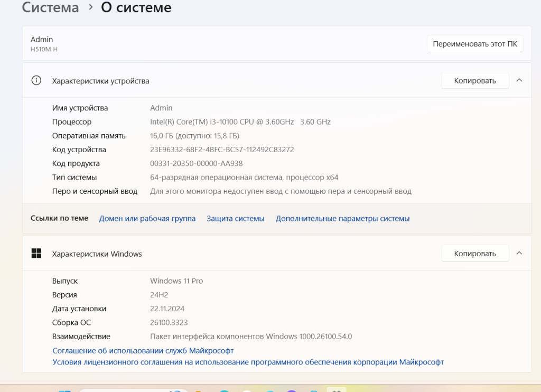Collapse the Характеристики Windows section chevron
Screen dimensions: 541x392
tap(519, 254)
